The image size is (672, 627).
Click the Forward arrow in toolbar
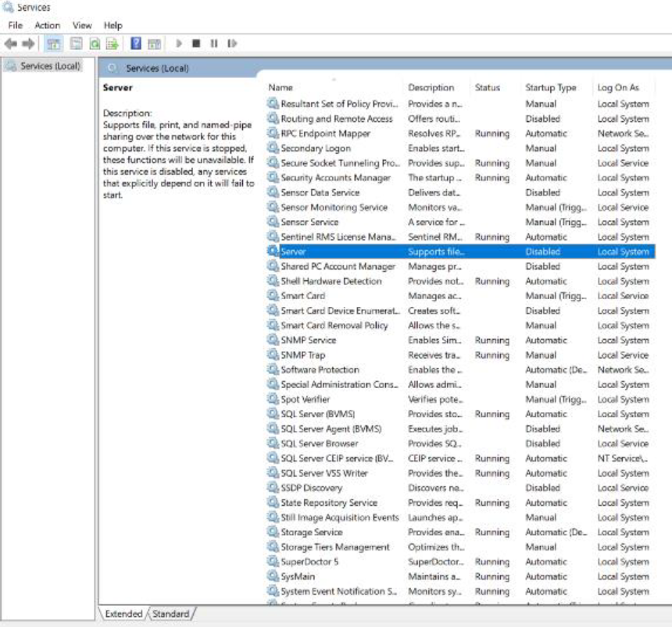click(x=29, y=44)
